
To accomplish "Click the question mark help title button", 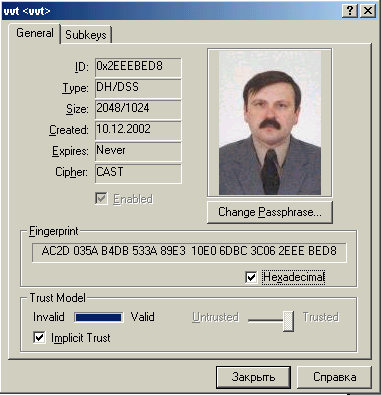I will pos(350,11).
